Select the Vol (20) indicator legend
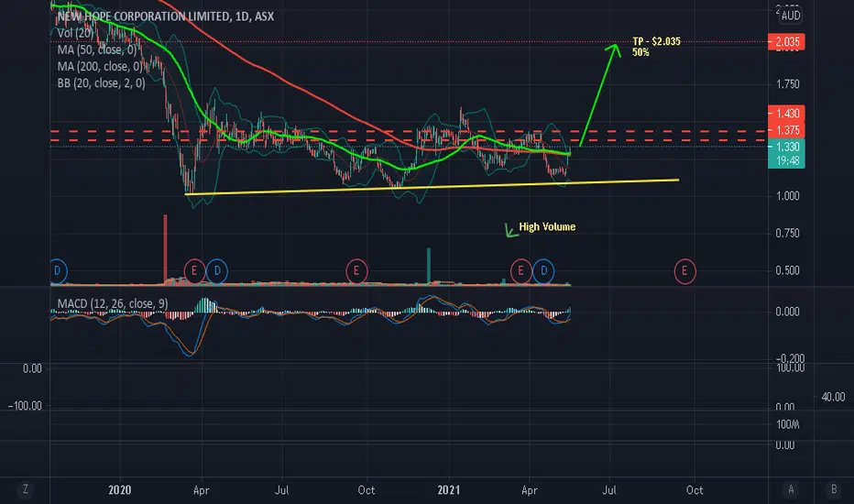 [x=75, y=33]
